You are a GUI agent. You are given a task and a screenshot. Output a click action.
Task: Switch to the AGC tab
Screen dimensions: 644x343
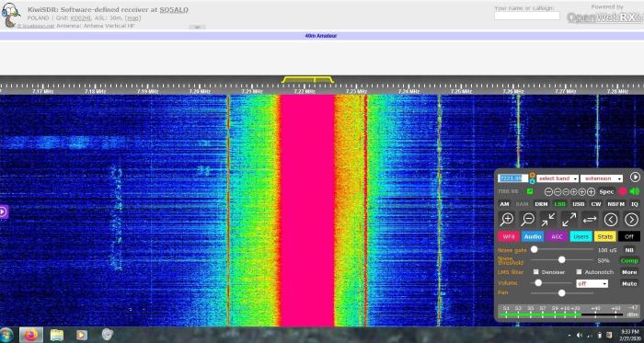click(557, 236)
